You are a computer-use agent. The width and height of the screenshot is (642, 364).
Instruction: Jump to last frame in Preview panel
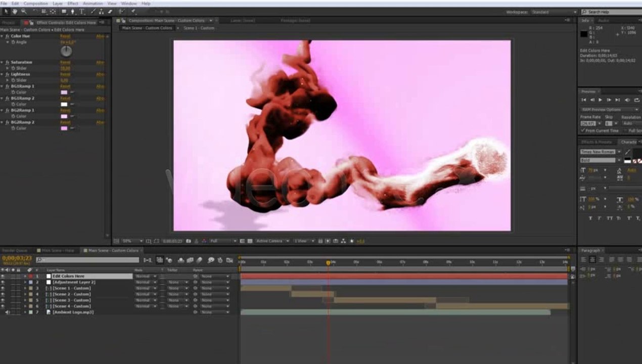click(x=617, y=100)
